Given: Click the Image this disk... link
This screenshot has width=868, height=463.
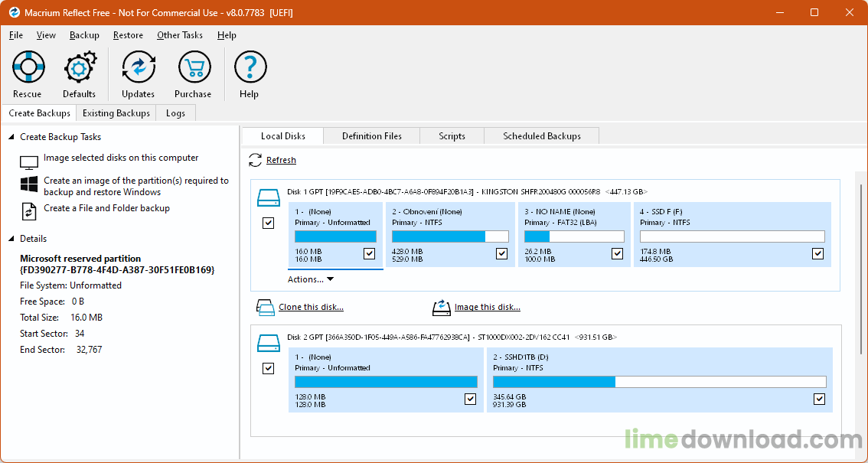Looking at the screenshot, I should 488,308.
